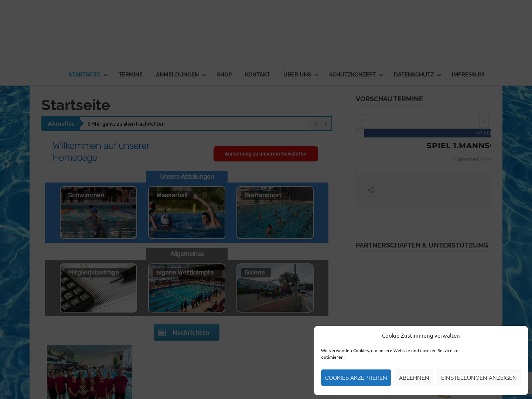The width and height of the screenshot is (532, 399).
Task: Open the Spiel 1.Mannschaft event title
Action: click(458, 146)
